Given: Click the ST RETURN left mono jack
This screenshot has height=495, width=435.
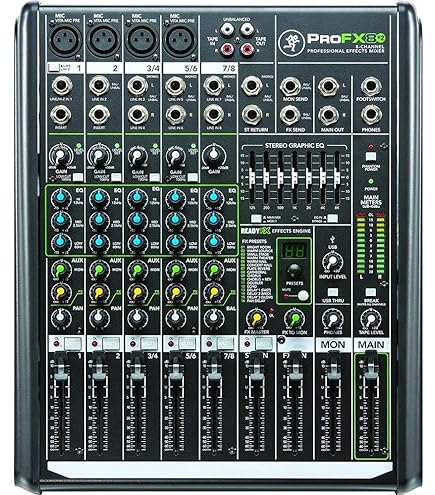Looking at the screenshot, I should [252, 86].
